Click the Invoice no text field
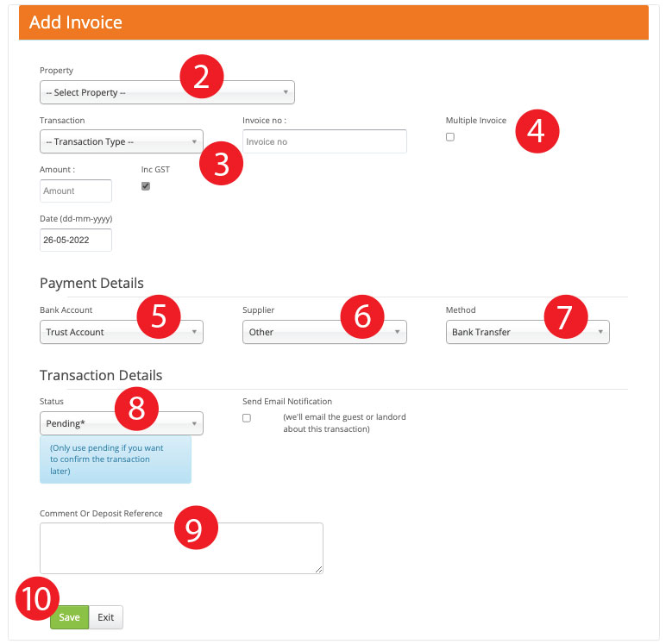The image size is (672, 644). click(x=323, y=141)
